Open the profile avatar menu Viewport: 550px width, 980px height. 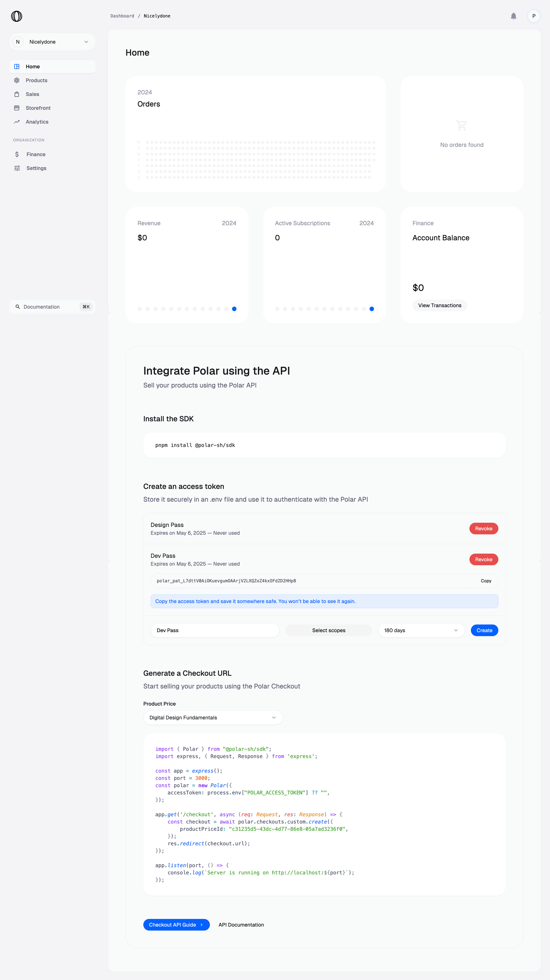pos(534,16)
